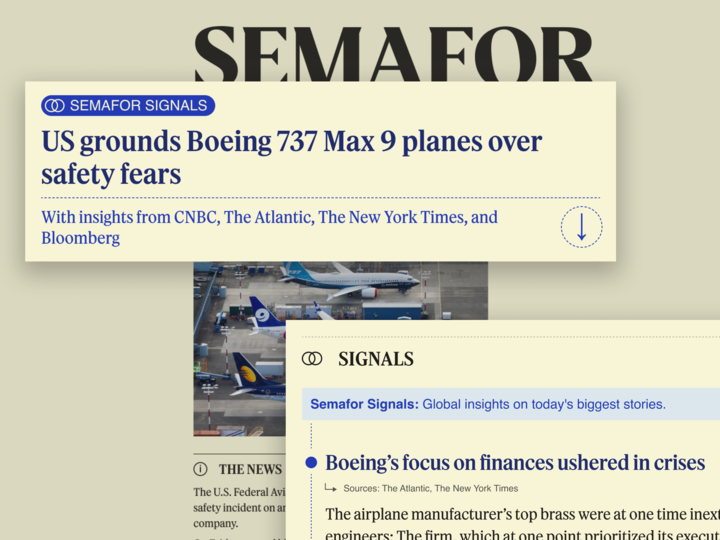Image resolution: width=720 pixels, height=540 pixels.
Task: Click the interlocking rings icon in the blue badge
Action: point(55,105)
